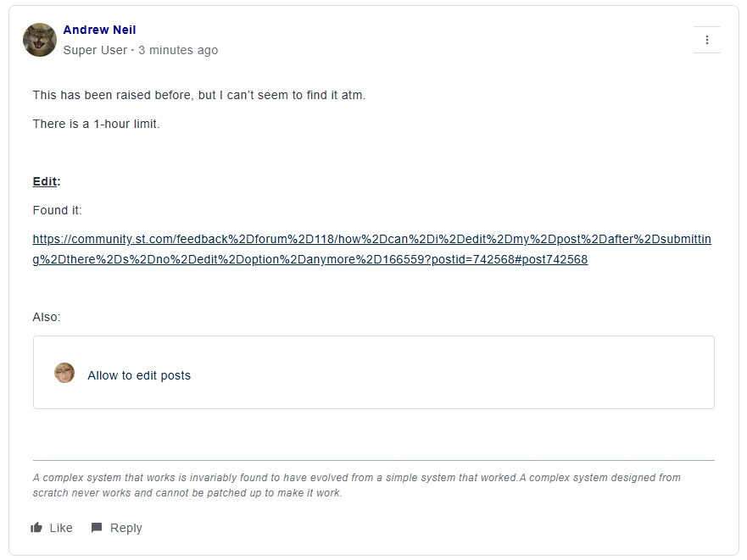The image size is (747, 560).
Task: Open the "Allow to edit posts" linked thread
Action: 139,375
